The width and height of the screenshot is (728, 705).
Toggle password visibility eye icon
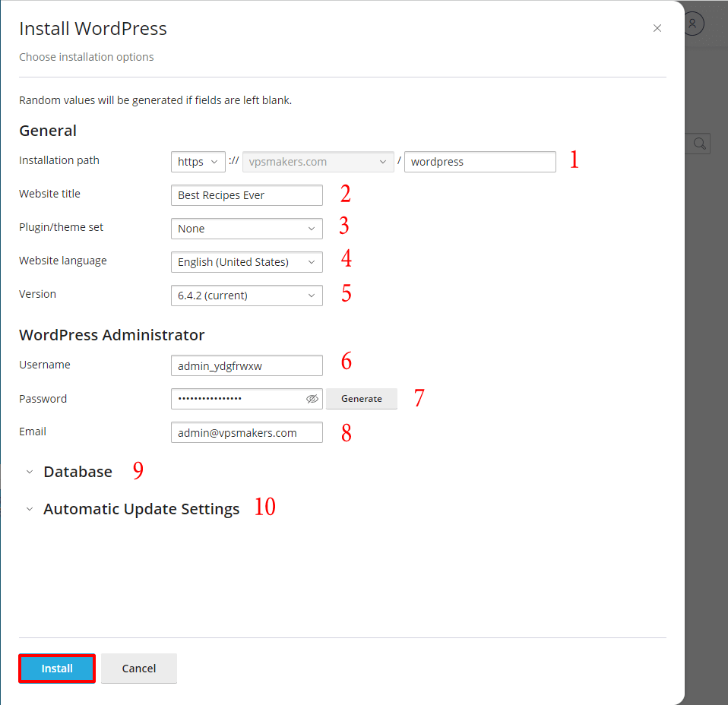pyautogui.click(x=312, y=399)
